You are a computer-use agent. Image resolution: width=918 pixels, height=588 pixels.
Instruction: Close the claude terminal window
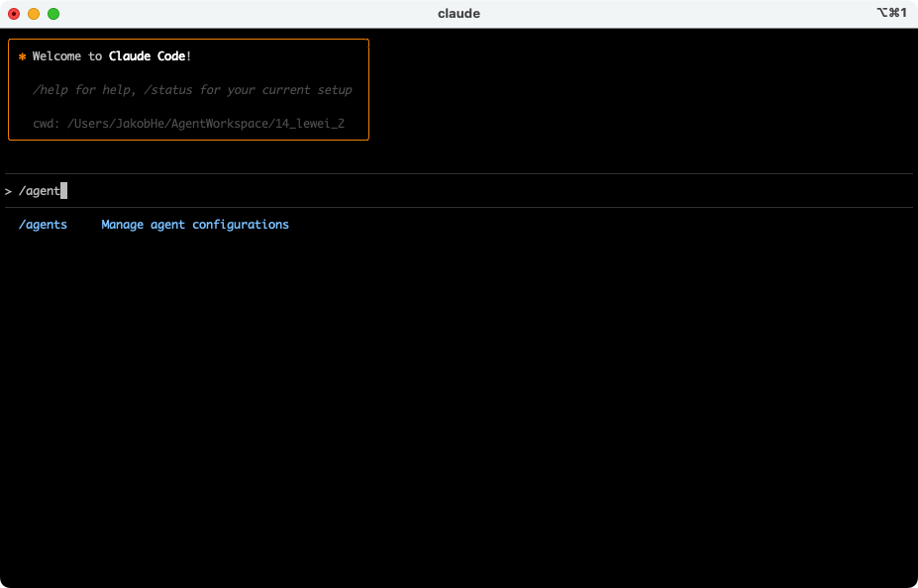[x=14, y=14]
